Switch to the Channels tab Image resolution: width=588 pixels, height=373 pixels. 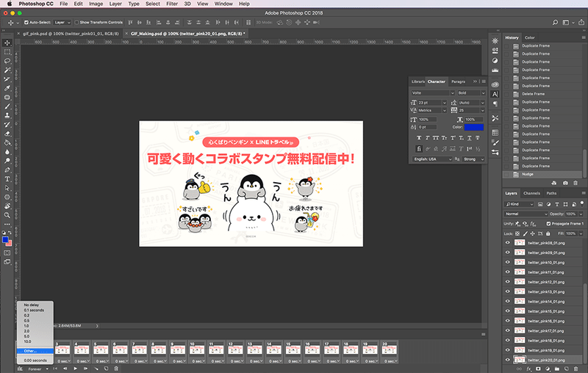coord(531,193)
